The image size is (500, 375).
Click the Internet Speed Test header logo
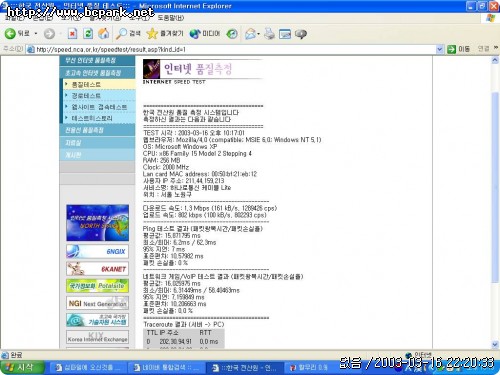coord(203,72)
